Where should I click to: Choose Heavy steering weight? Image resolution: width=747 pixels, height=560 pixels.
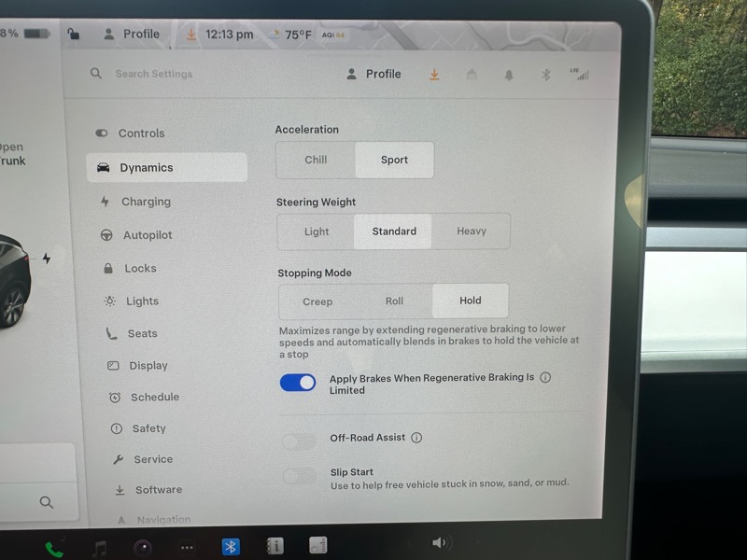(x=472, y=231)
